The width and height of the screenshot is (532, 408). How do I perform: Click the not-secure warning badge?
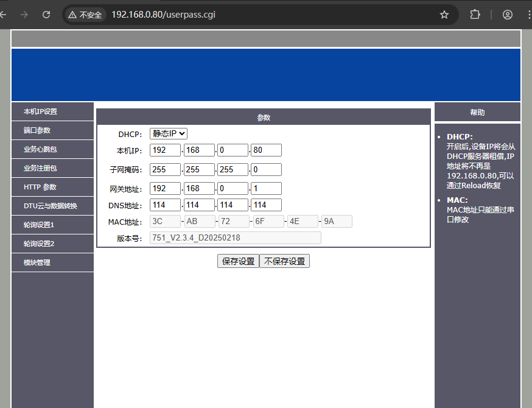[x=85, y=15]
